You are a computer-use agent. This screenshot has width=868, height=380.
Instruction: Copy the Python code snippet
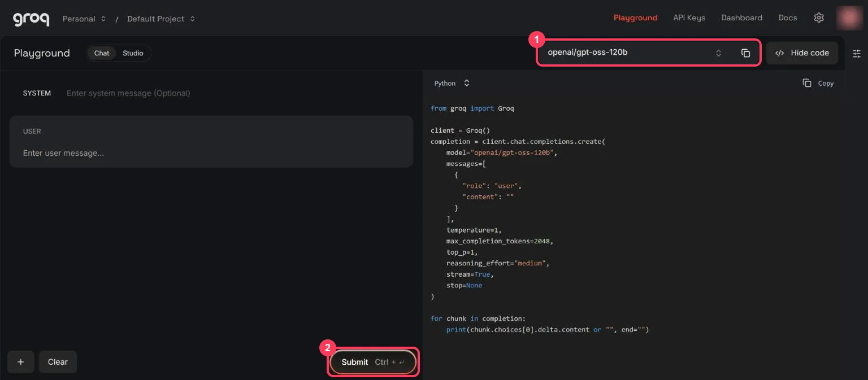pyautogui.click(x=818, y=83)
